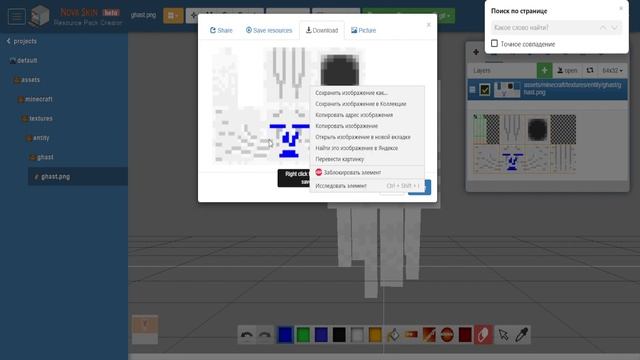Viewport: 640px width, 360px height.
Task: Close the 'Поиск по странице' search popup
Action: click(x=621, y=8)
